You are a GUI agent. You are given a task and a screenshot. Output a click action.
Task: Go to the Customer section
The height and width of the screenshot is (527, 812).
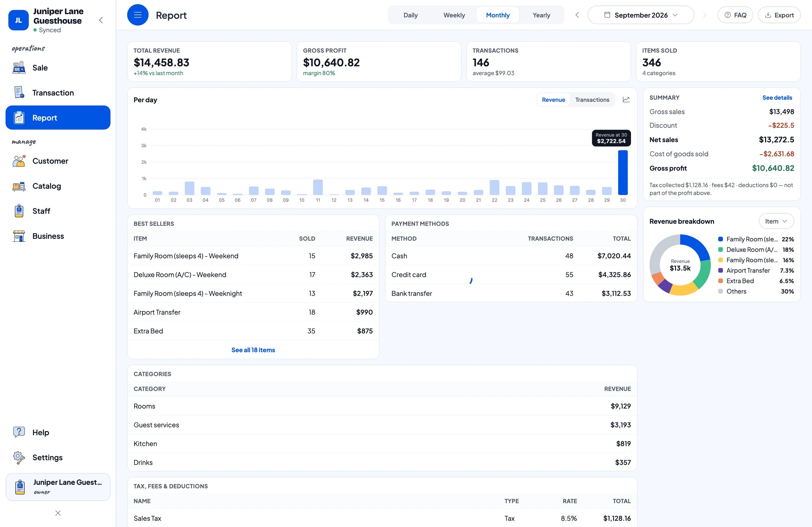point(58,161)
